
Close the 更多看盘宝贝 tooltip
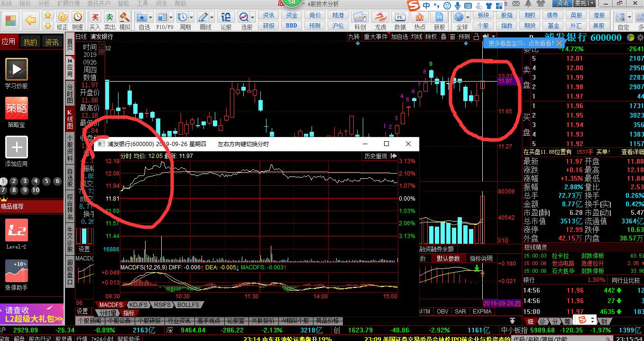[x=560, y=43]
